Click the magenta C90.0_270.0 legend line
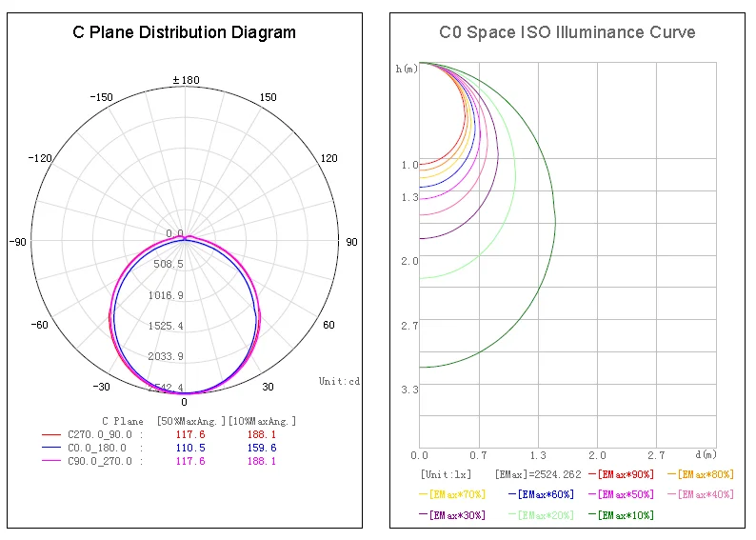Screen dimensions: 756x540 [51, 461]
